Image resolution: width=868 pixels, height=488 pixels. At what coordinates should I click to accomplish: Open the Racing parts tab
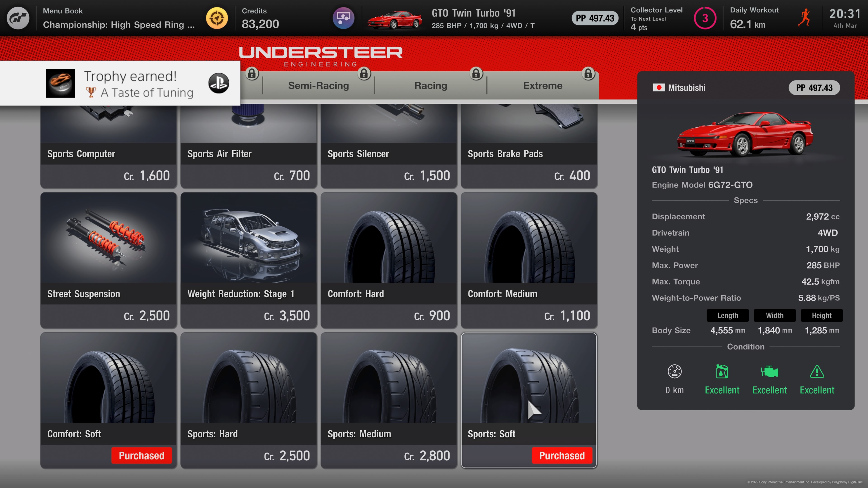click(430, 86)
